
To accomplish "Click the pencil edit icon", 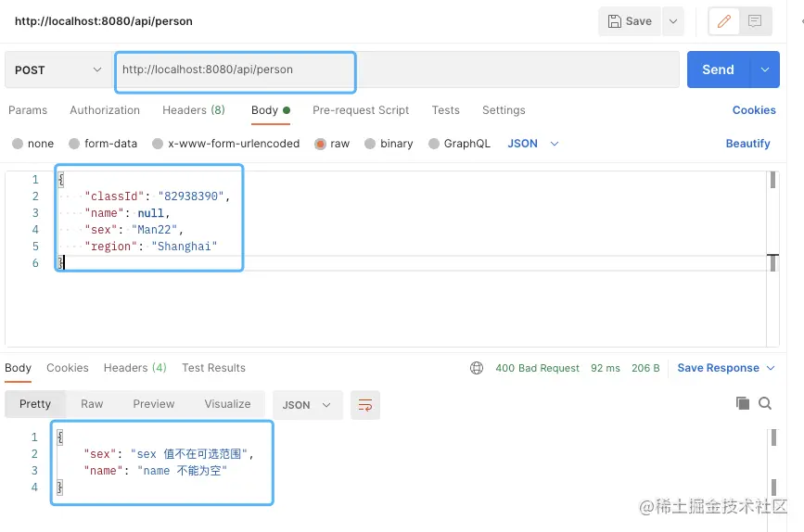I will [x=723, y=21].
